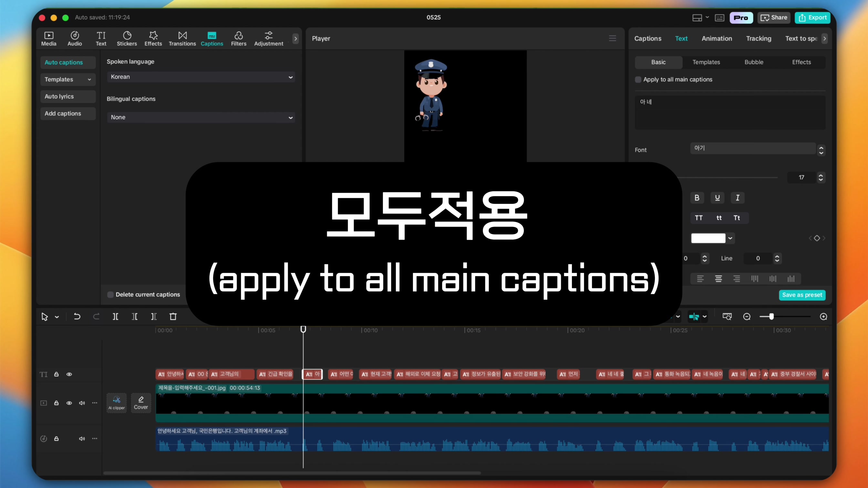The height and width of the screenshot is (488, 868).
Task: Toggle Underline text style
Action: pos(718,198)
